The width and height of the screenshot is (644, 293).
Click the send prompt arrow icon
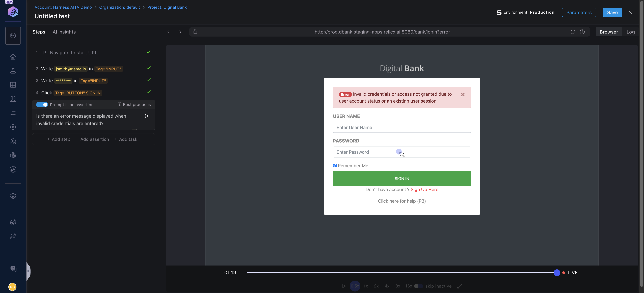coord(147,116)
